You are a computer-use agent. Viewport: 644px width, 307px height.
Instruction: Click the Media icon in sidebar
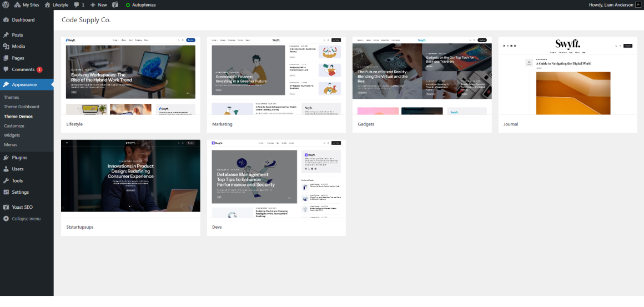6,47
